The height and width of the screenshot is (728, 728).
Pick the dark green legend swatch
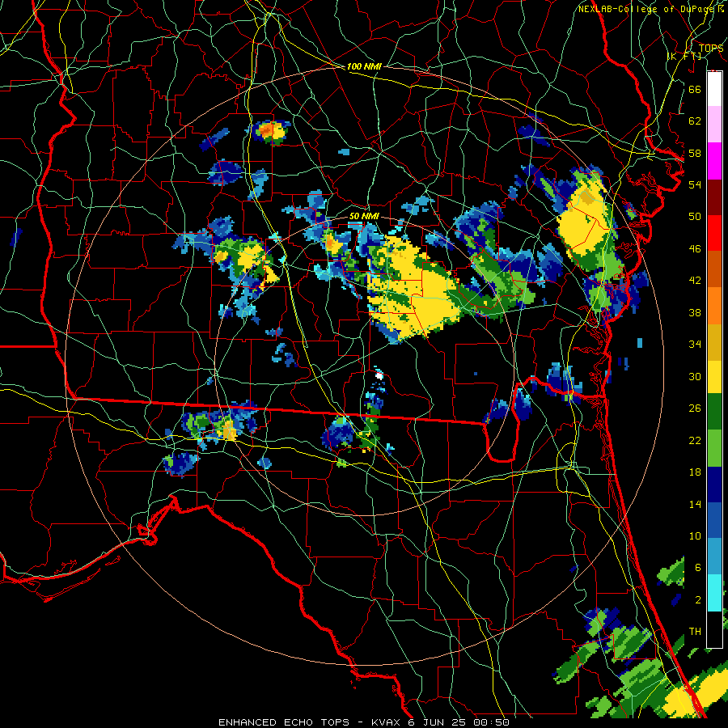[x=714, y=412]
